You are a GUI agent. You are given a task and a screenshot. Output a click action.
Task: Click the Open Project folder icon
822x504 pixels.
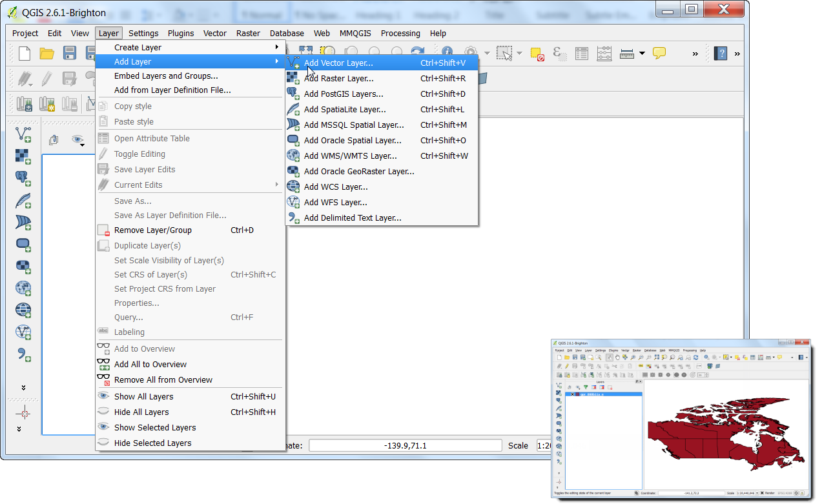tap(46, 54)
